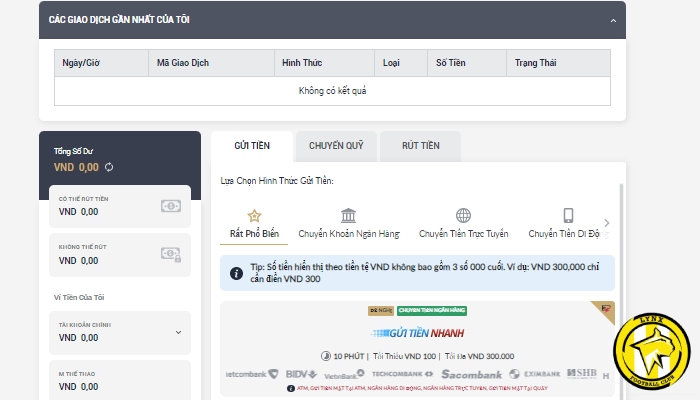The width and height of the screenshot is (700, 400).
Task: Expand the Tài Khoản Chính wallet dropdown
Action: click(x=178, y=332)
